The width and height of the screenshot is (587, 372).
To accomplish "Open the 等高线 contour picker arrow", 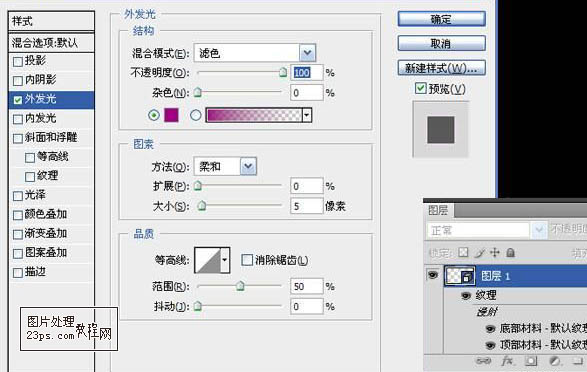I will pyautogui.click(x=225, y=259).
